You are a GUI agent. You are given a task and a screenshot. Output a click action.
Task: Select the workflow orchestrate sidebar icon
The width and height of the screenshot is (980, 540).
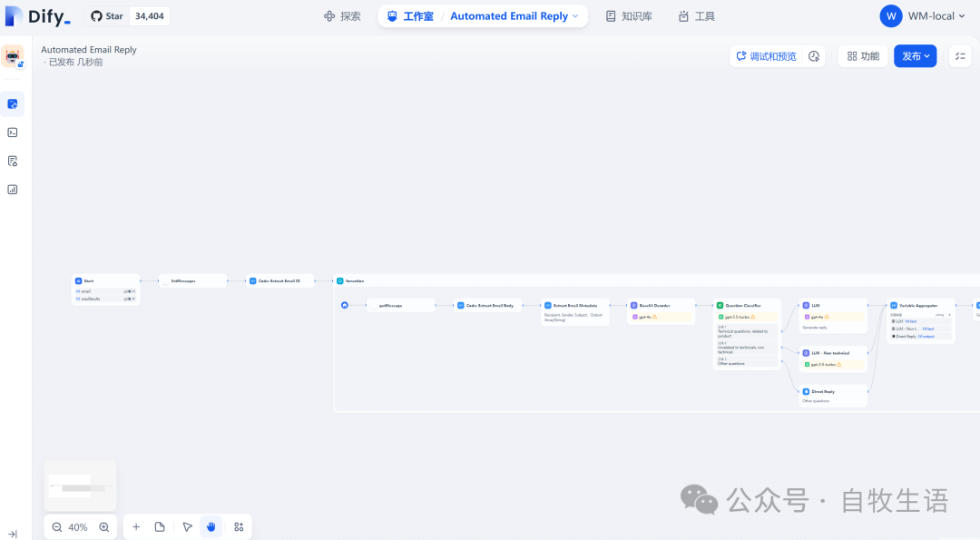tap(13, 103)
